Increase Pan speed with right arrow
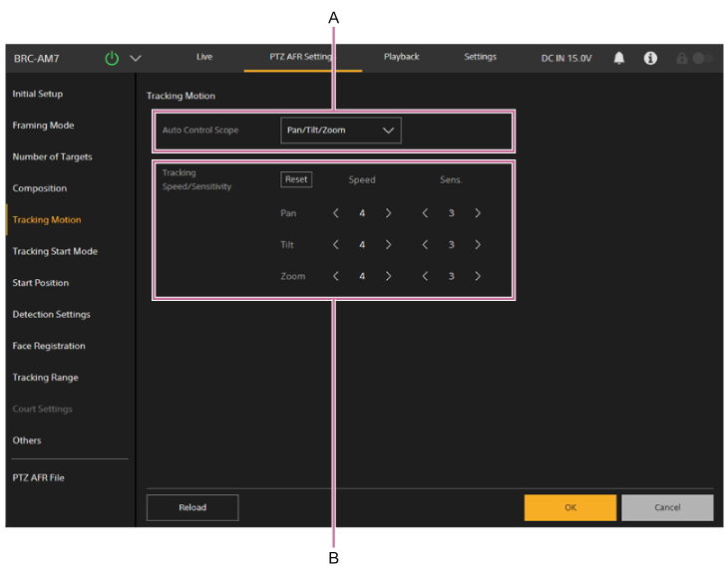Image resolution: width=728 pixels, height=568 pixels. [388, 213]
